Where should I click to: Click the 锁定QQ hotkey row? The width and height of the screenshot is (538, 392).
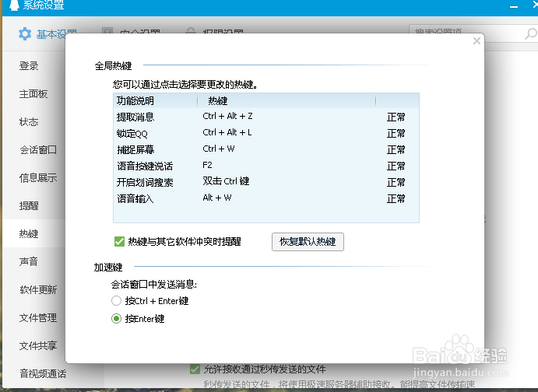pyautogui.click(x=266, y=133)
